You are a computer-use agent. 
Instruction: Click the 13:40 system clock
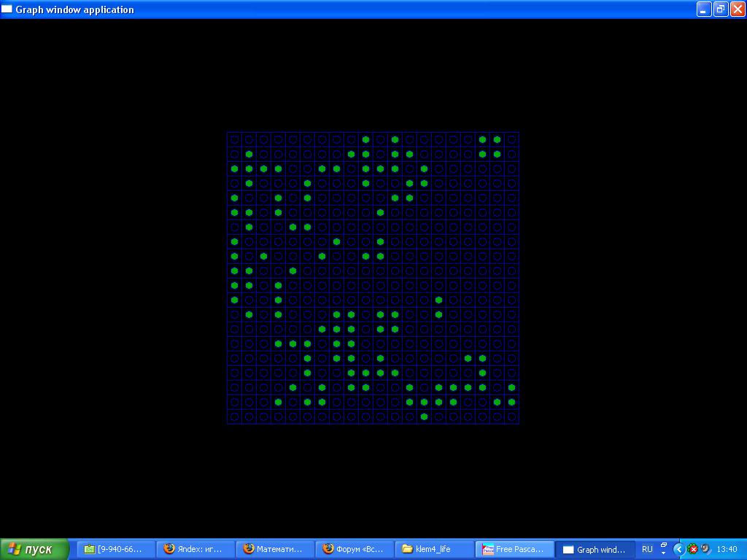click(727, 549)
